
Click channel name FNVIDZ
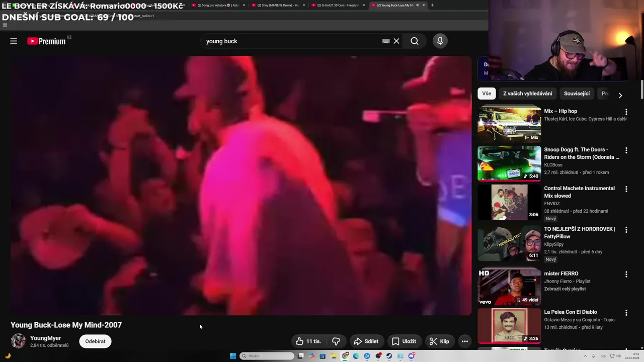[x=552, y=204]
